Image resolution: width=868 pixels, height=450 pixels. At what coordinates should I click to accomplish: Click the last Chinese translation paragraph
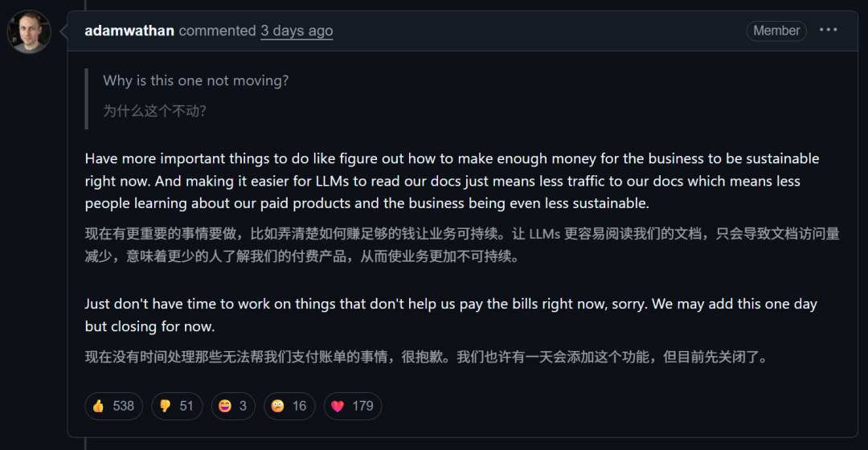click(x=426, y=357)
